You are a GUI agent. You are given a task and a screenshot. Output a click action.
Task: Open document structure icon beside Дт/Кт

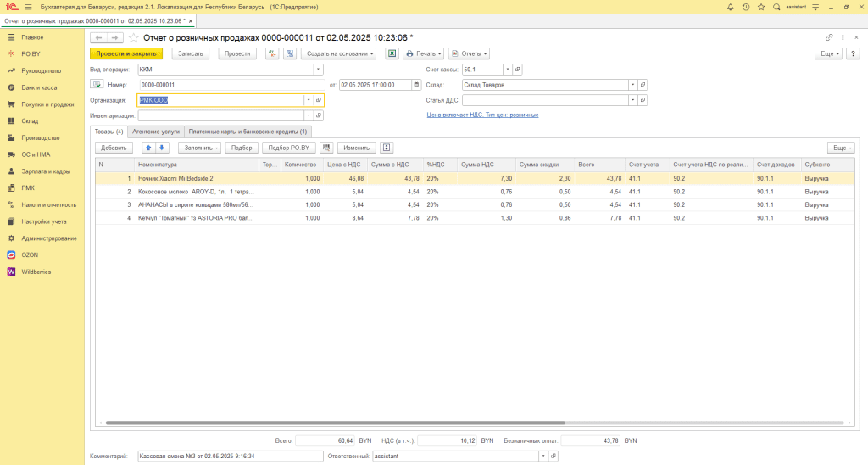[x=290, y=53]
